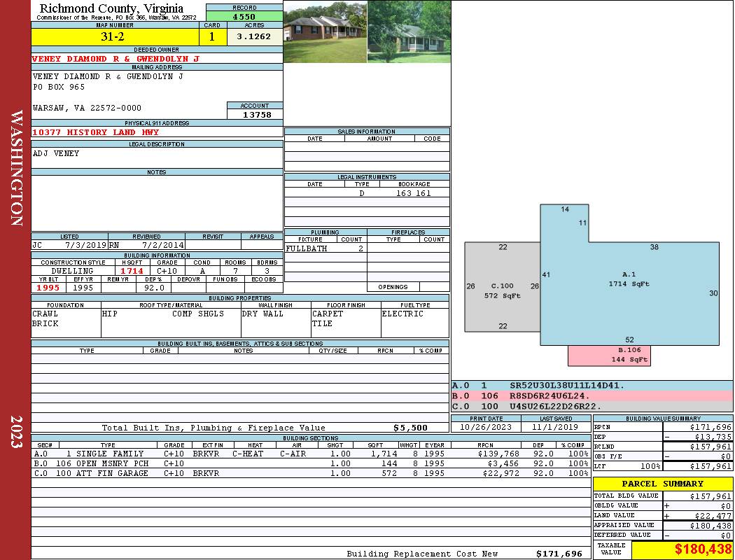
Task: Click RPCN summary value $171,696
Action: coord(710,428)
